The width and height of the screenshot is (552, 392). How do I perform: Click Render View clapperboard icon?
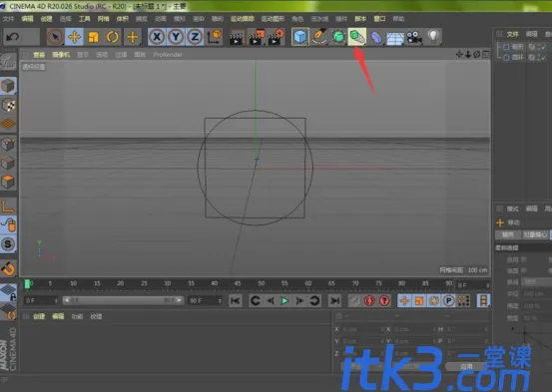[237, 37]
